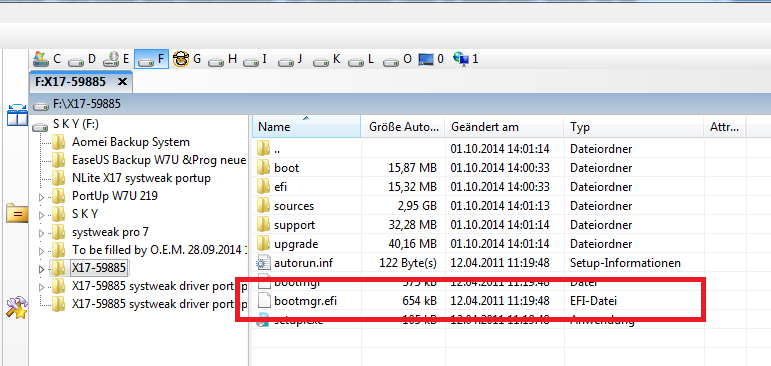Viewport: 771px width, 366px height.
Task: Click the bootmgr.efi file icon
Action: pos(264,300)
